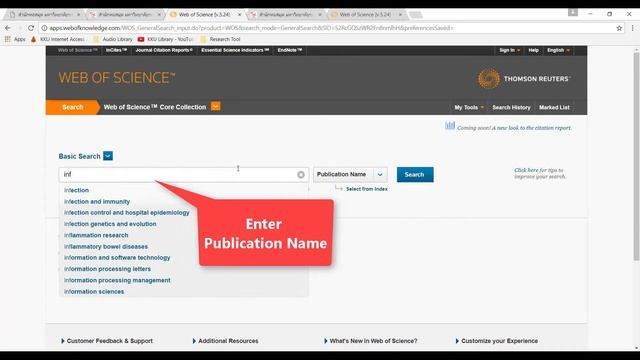The width and height of the screenshot is (640, 360).
Task: Open the KKU Library YouTube bookmark
Action: (166, 39)
